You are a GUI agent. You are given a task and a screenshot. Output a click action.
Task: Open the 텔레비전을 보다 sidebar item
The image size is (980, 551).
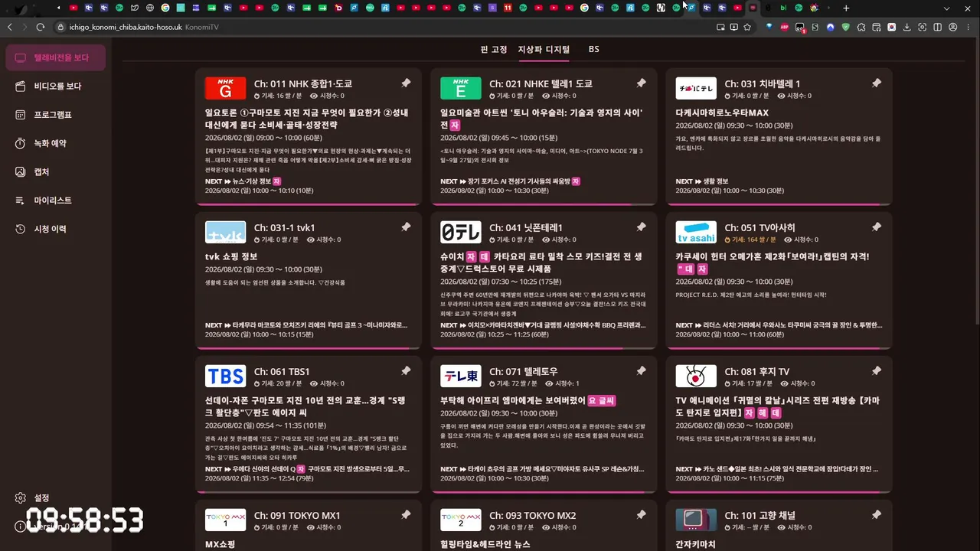(x=55, y=57)
